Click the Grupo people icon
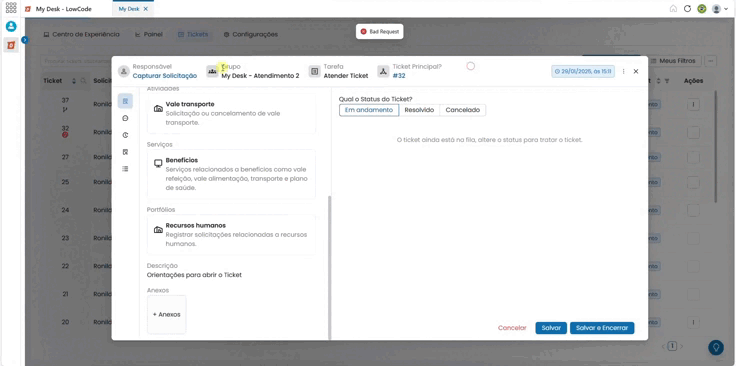736x366 pixels. point(213,71)
